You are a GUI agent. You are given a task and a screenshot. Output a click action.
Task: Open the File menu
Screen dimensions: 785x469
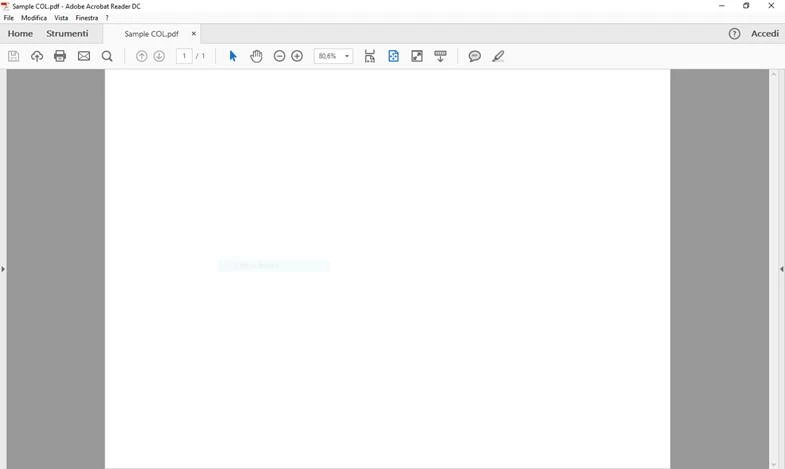coord(9,18)
